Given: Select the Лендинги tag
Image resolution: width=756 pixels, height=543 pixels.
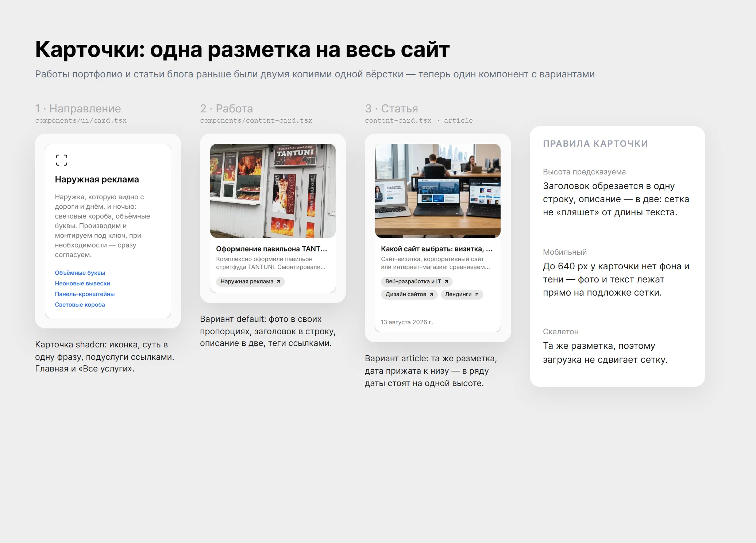Looking at the screenshot, I should tap(462, 294).
